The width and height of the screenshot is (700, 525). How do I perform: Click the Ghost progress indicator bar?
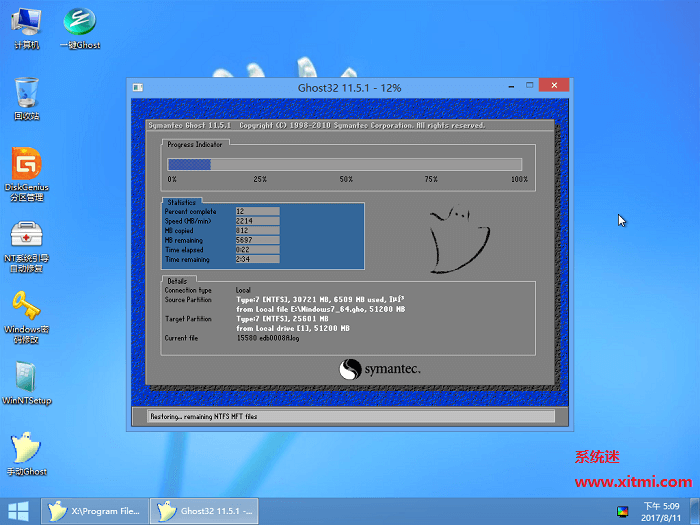pyautogui.click(x=345, y=164)
